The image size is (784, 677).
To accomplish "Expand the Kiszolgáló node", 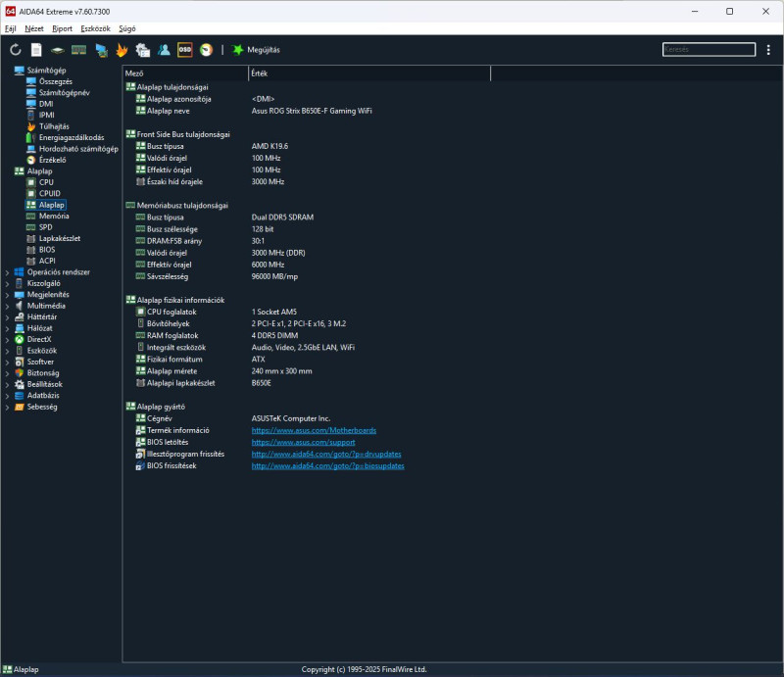I will pos(7,283).
